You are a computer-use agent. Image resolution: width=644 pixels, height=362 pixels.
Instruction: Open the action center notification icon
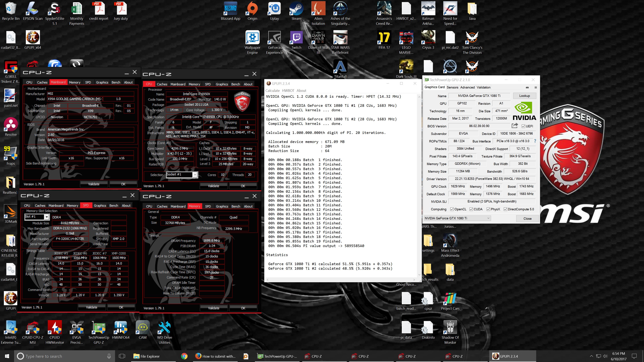point(634,356)
